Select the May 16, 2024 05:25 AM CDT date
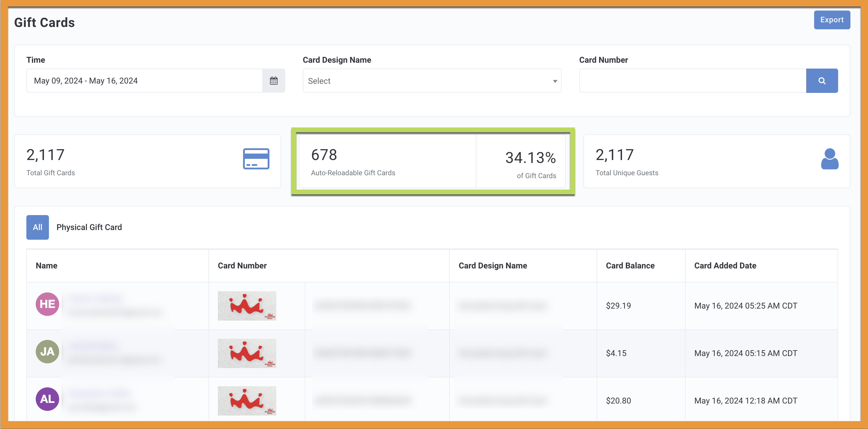868x429 pixels. [746, 306]
